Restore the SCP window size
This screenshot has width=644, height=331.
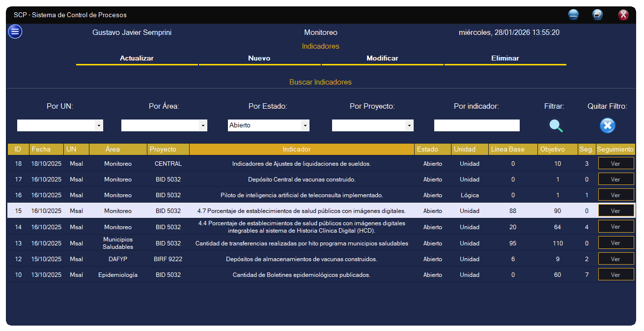597,15
